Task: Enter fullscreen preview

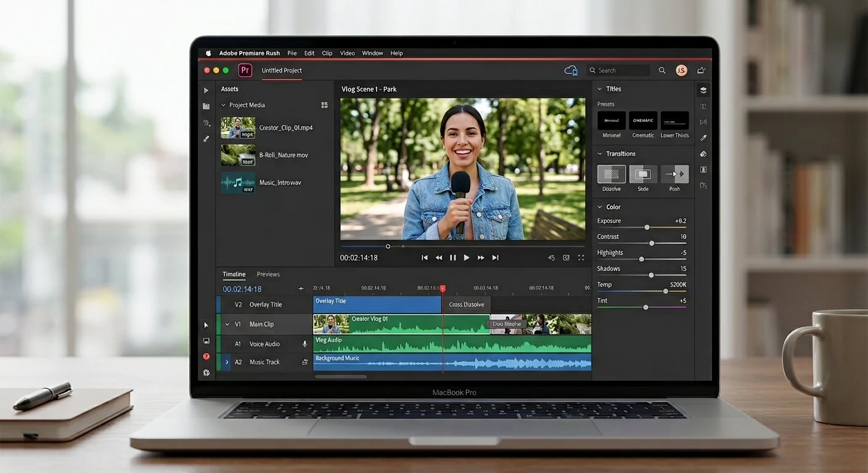Action: tap(581, 258)
